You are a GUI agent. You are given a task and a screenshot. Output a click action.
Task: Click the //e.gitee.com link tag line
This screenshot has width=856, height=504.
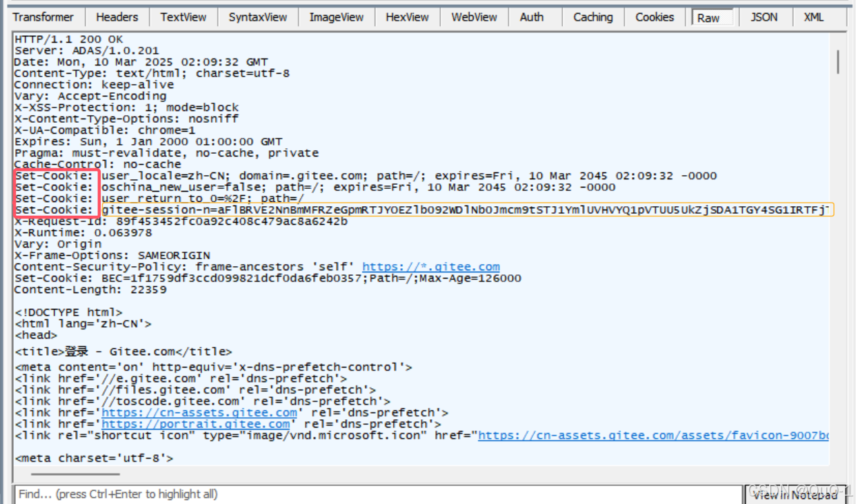click(180, 379)
